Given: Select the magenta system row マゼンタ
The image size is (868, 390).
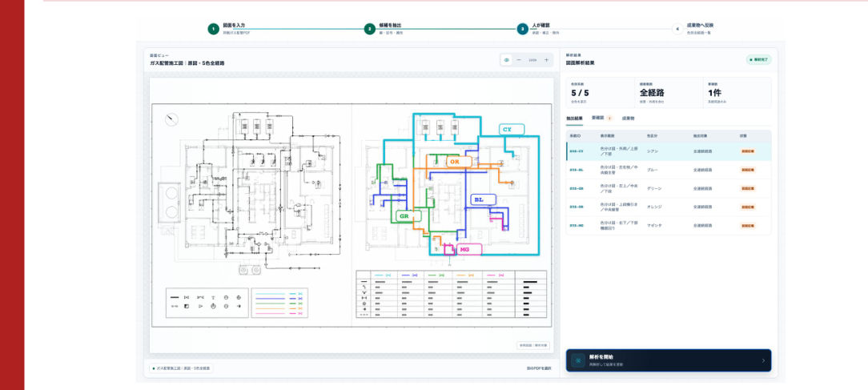Looking at the screenshot, I should pos(669,226).
